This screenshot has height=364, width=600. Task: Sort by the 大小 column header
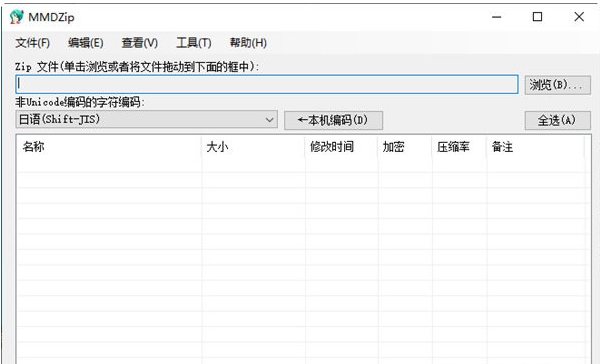click(x=253, y=147)
